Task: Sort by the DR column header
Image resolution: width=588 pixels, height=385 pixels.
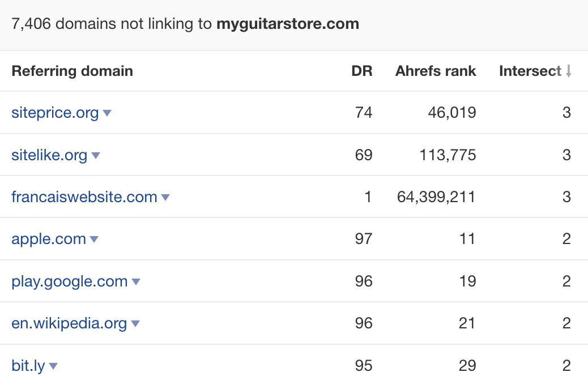Action: [361, 71]
